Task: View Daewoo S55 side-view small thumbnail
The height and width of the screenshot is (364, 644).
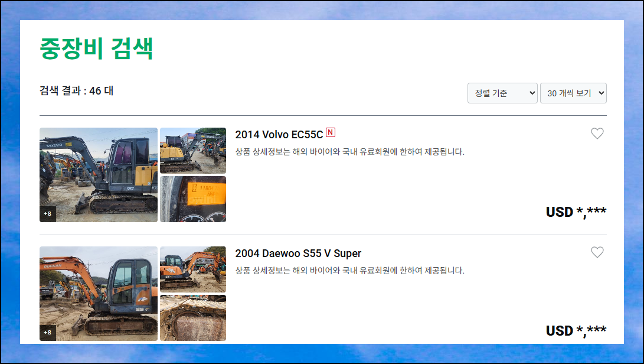Action: 193,269
